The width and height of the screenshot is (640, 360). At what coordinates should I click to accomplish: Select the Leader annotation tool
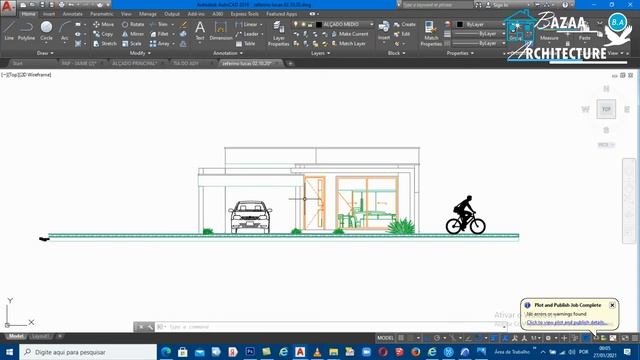click(247, 34)
